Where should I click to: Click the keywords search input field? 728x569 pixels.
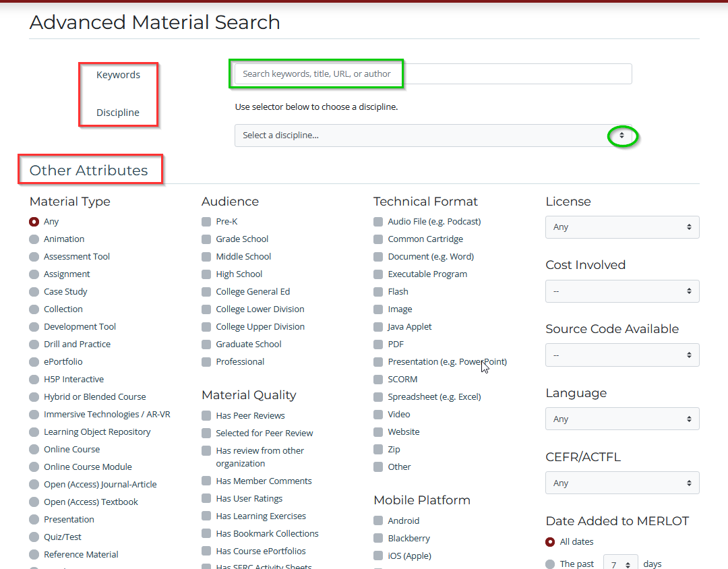431,74
